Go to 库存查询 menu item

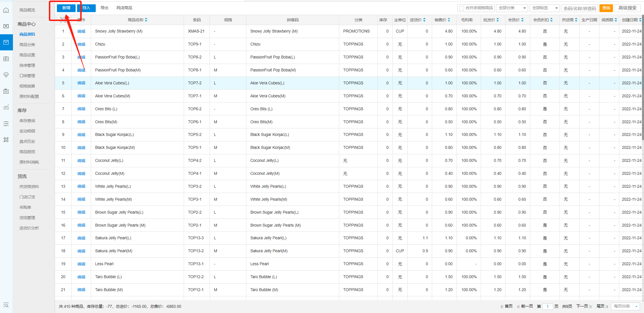pyautogui.click(x=27, y=121)
